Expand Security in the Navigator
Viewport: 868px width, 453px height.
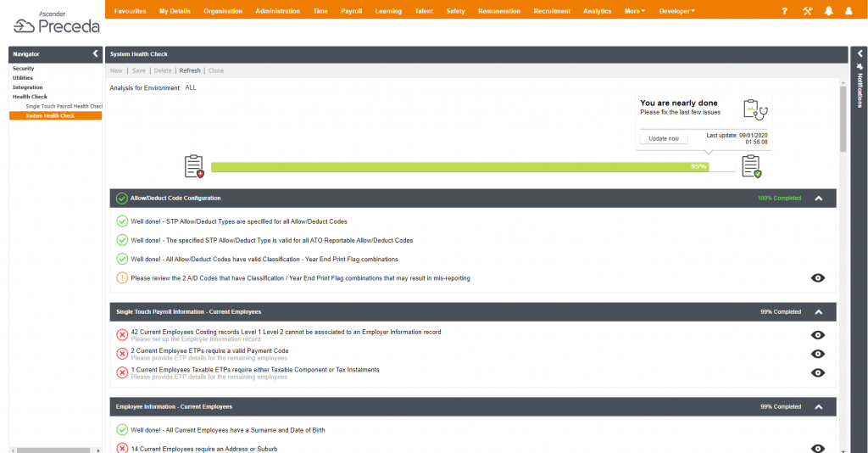(23, 68)
